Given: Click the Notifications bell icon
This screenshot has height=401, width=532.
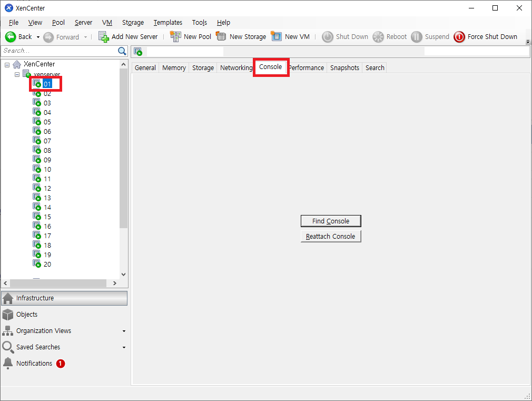Looking at the screenshot, I should pyautogui.click(x=8, y=363).
